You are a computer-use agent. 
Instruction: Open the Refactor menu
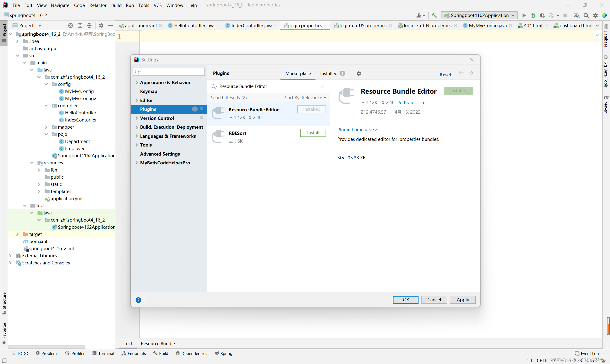(x=98, y=5)
